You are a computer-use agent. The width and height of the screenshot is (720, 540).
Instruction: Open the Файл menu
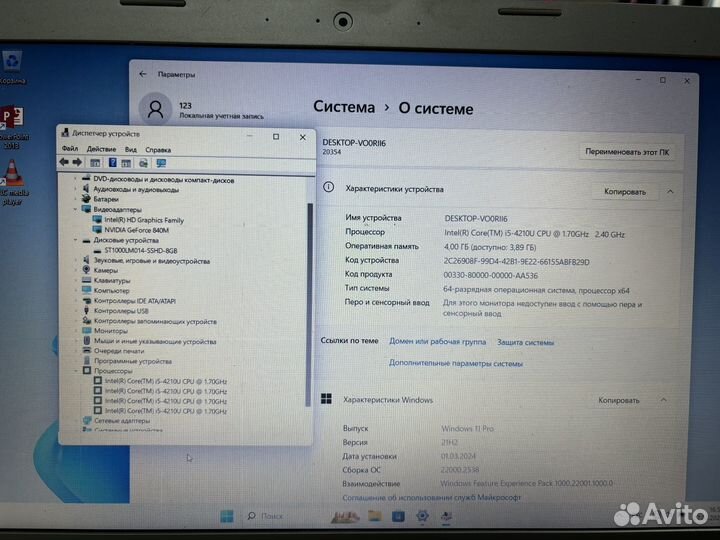point(70,149)
